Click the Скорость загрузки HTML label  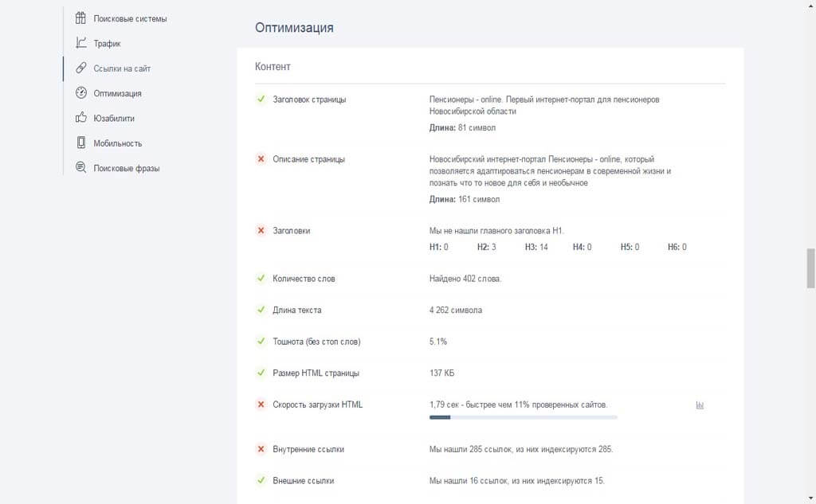coord(317,404)
